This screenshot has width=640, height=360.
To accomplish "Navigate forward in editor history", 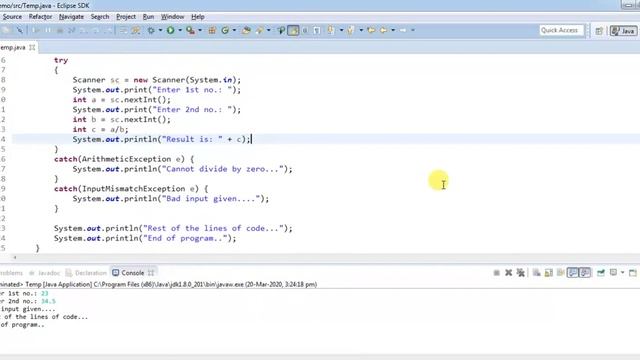I will click(403, 30).
